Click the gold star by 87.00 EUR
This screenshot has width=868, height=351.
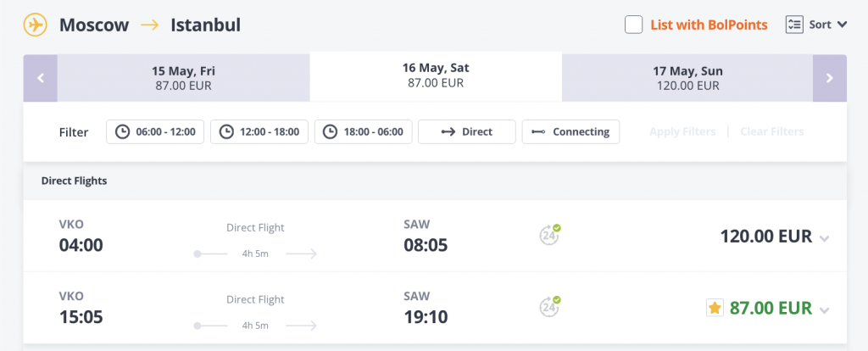point(715,308)
